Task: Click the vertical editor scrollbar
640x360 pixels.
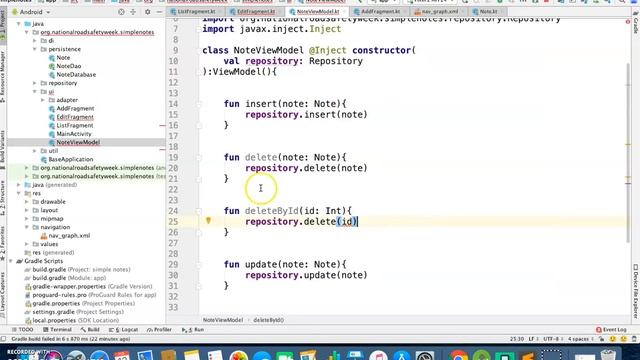Action: (x=628, y=152)
